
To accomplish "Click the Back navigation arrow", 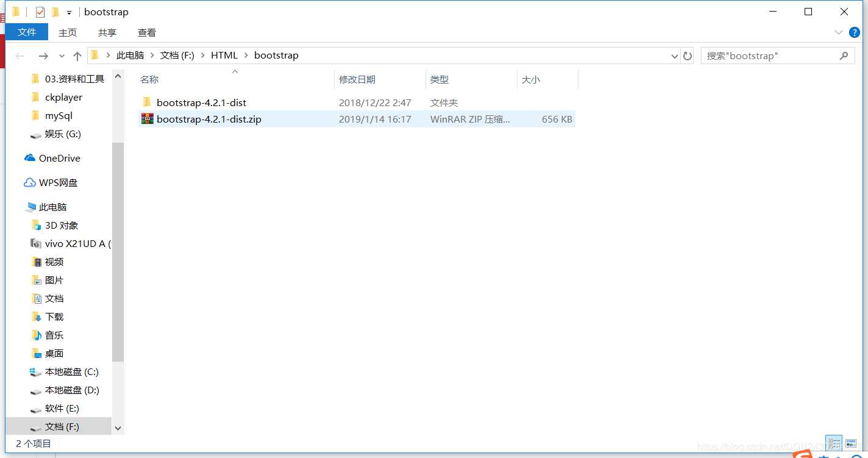I will click(20, 56).
